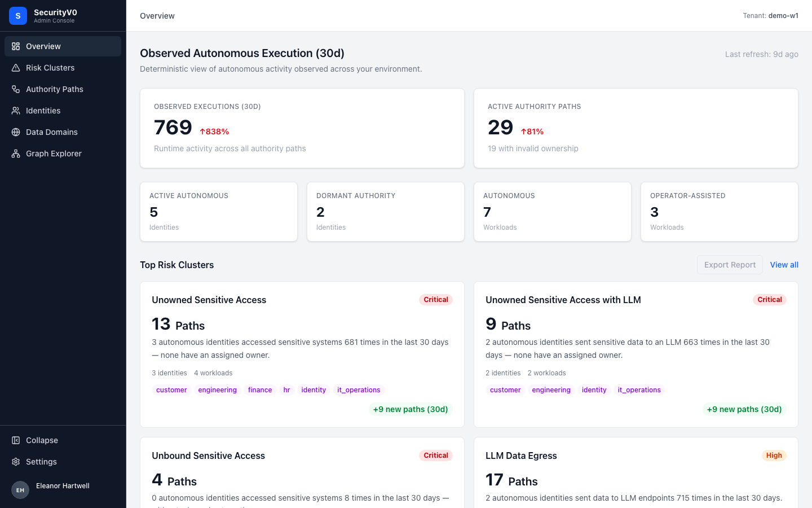Click '13 Paths' count

[x=178, y=324]
